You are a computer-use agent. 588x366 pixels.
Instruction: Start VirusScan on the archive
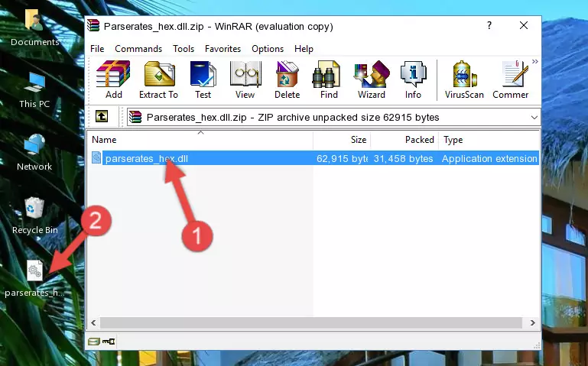tap(464, 79)
